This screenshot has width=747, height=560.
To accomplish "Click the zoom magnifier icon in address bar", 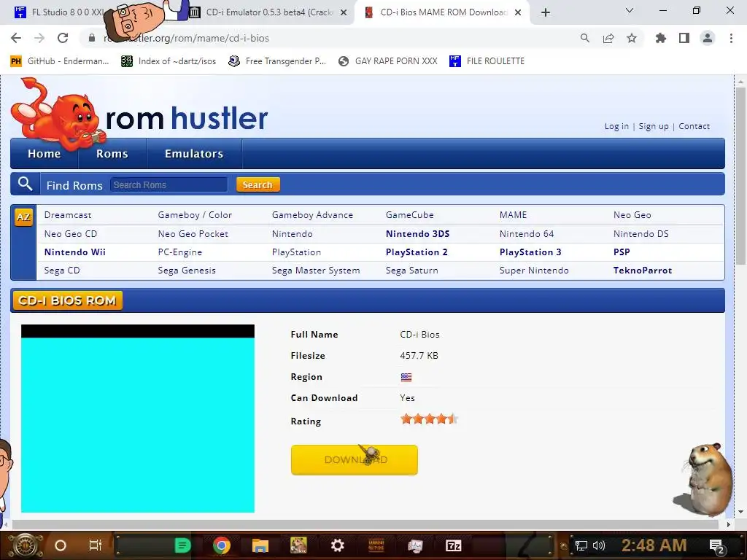I will pos(584,38).
